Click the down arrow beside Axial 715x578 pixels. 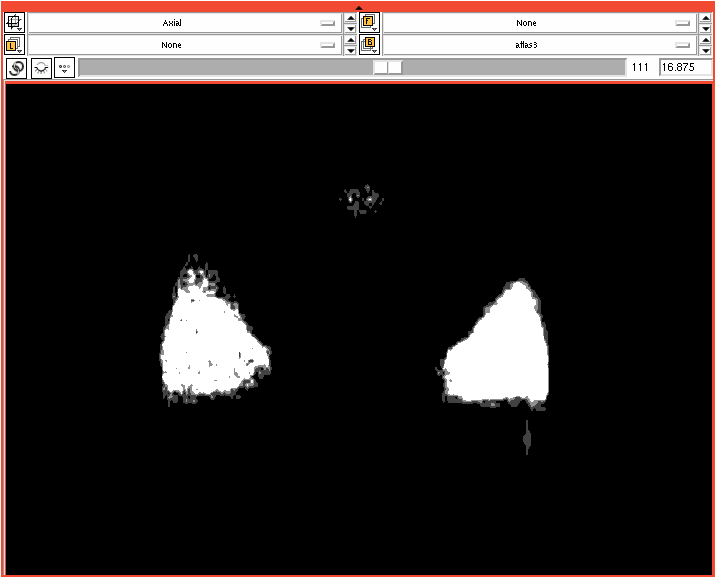pos(350,28)
